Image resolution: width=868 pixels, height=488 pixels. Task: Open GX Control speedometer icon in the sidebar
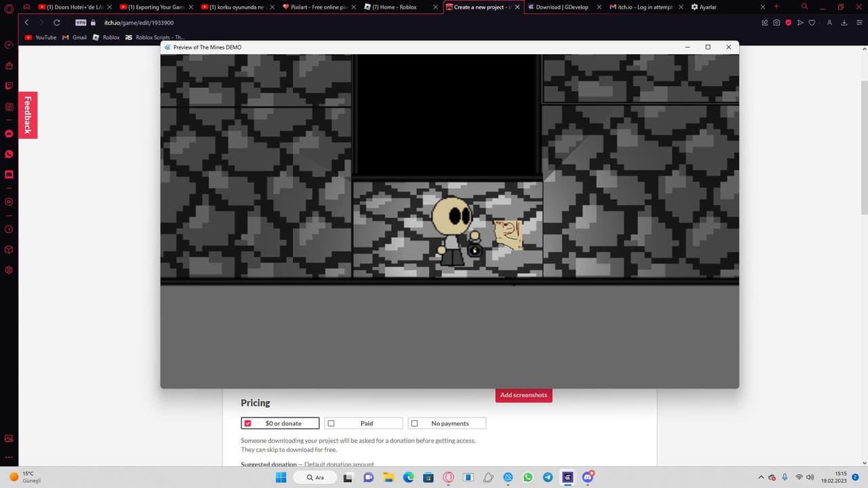coord(9,45)
